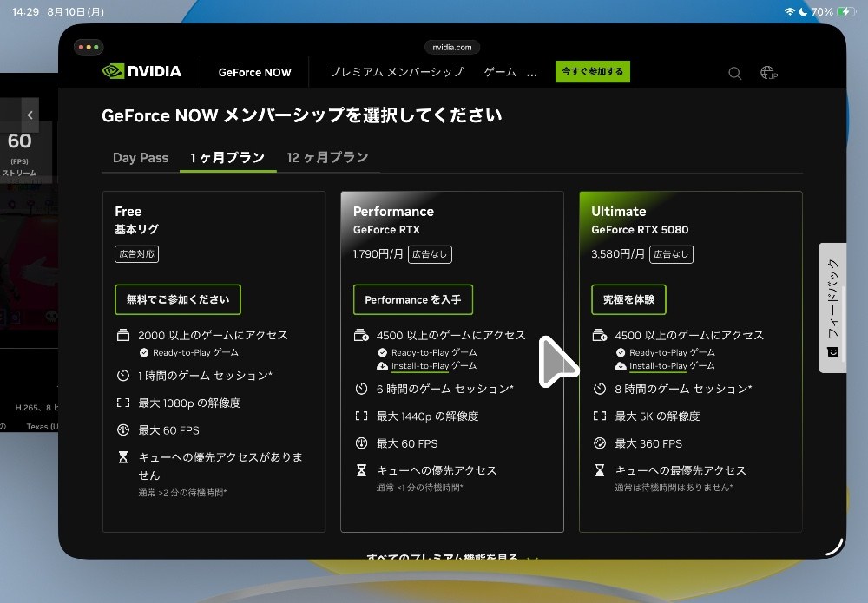This screenshot has height=603, width=868.
Task: Click the FPS gauge icon in Performance plan
Action: click(361, 443)
